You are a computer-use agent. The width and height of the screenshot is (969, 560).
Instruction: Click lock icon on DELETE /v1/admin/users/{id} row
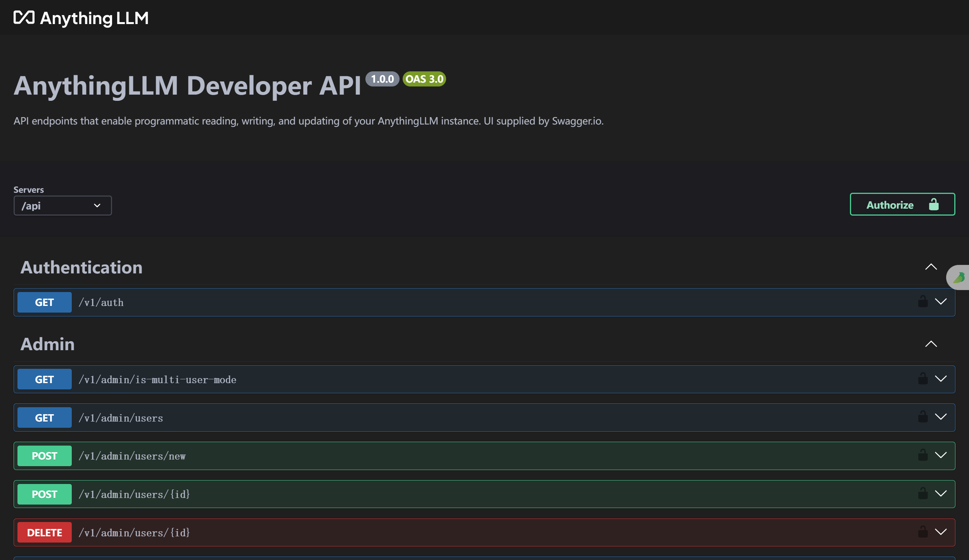(x=923, y=532)
